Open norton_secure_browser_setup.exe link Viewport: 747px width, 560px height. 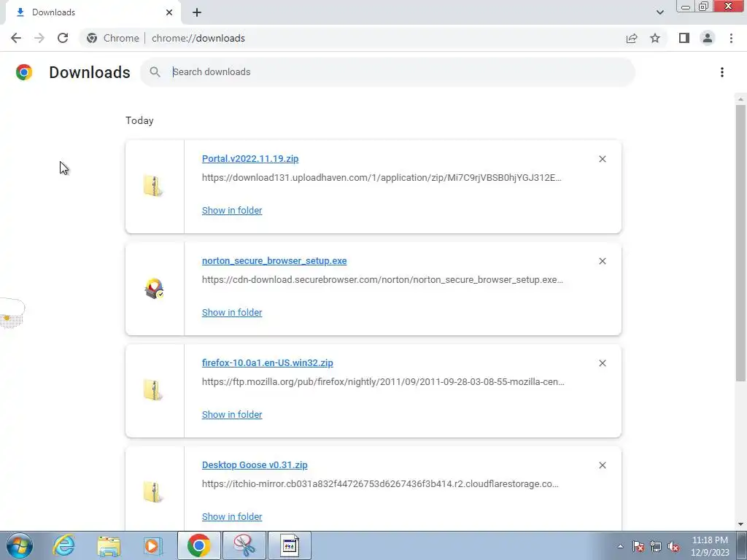274,260
